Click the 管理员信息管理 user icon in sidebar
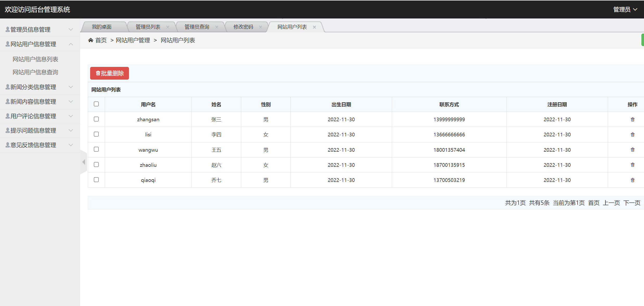This screenshot has width=644, height=306. [x=7, y=29]
